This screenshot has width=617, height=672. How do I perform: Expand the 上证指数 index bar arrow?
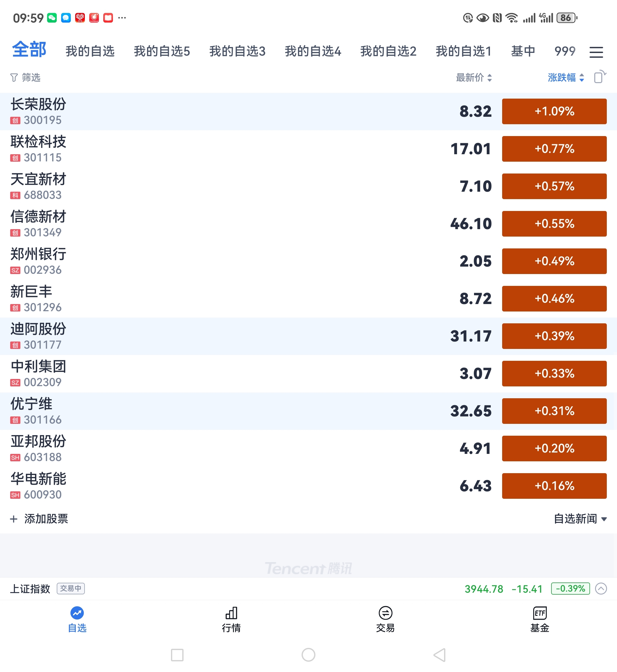601,589
